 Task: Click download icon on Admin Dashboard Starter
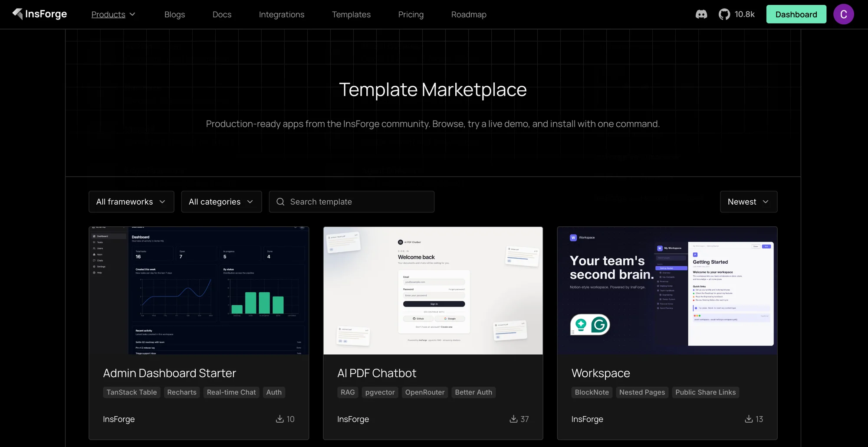(280, 419)
